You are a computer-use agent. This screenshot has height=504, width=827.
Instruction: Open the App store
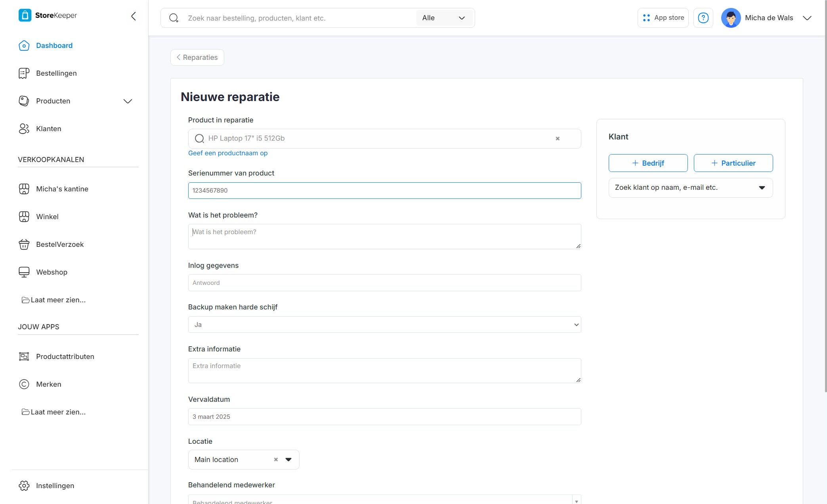tap(663, 18)
